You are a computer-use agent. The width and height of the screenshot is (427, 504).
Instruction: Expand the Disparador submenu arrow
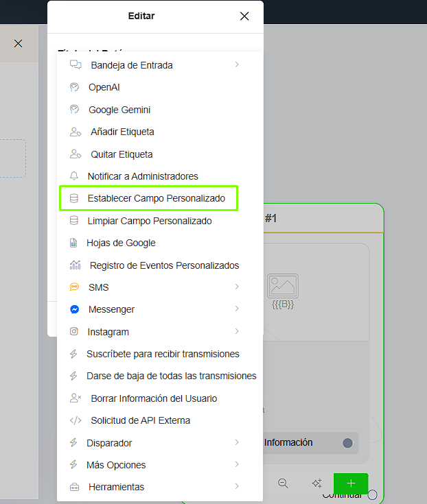(237, 442)
